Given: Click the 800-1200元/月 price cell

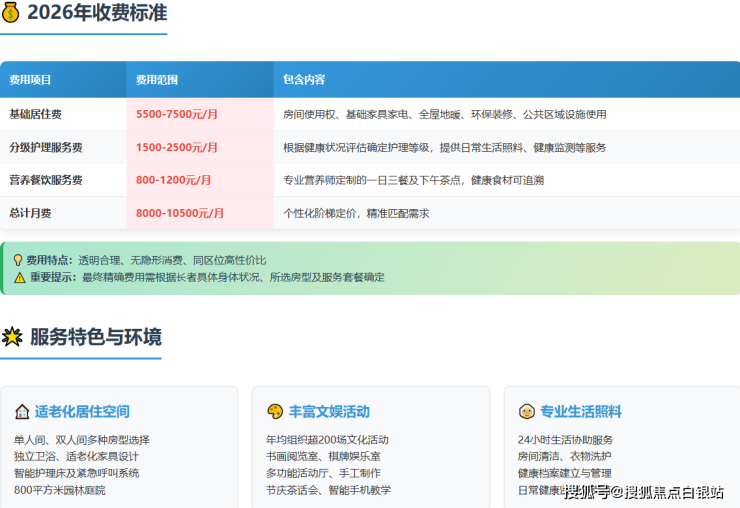Looking at the screenshot, I should (x=174, y=180).
